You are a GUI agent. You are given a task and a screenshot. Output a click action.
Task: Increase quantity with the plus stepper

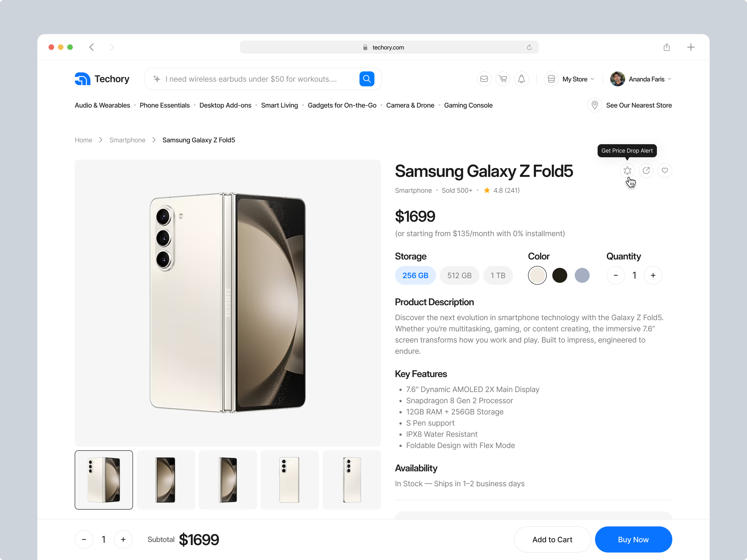pyautogui.click(x=653, y=275)
